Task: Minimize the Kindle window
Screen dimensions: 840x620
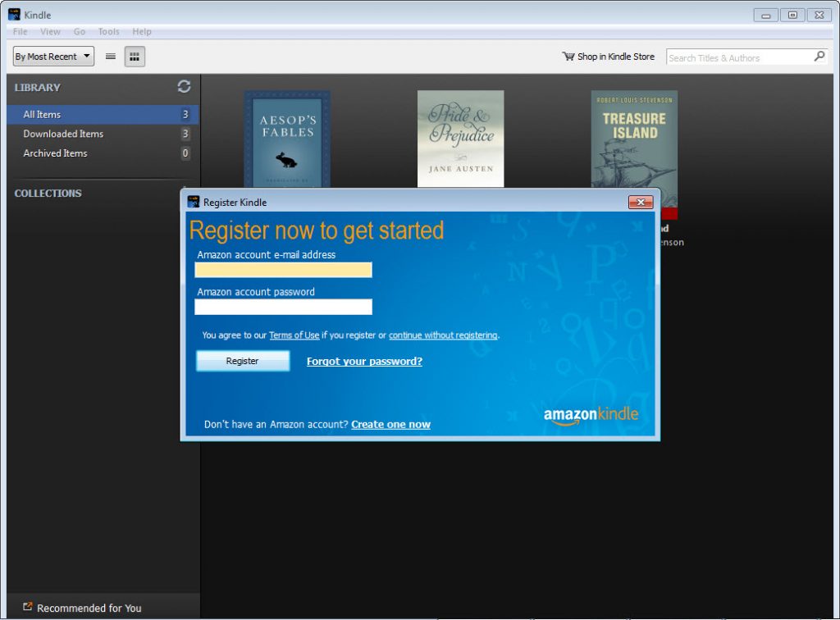Action: click(765, 15)
